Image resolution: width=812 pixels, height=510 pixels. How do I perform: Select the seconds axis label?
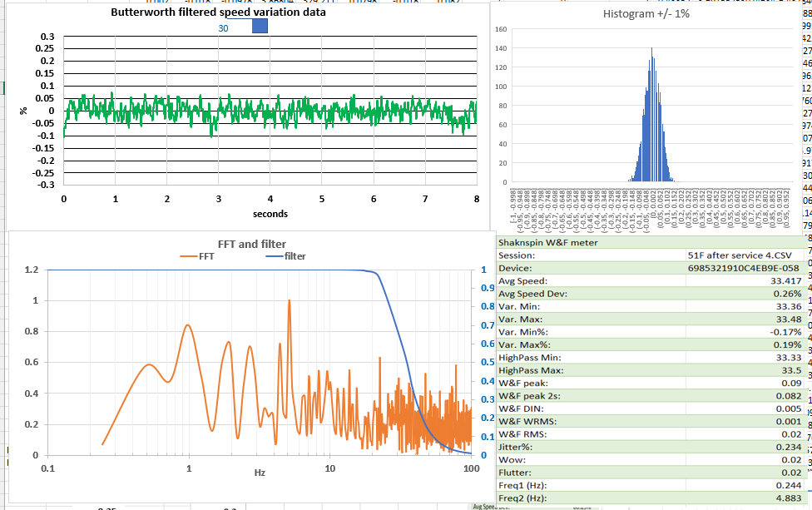coord(270,214)
